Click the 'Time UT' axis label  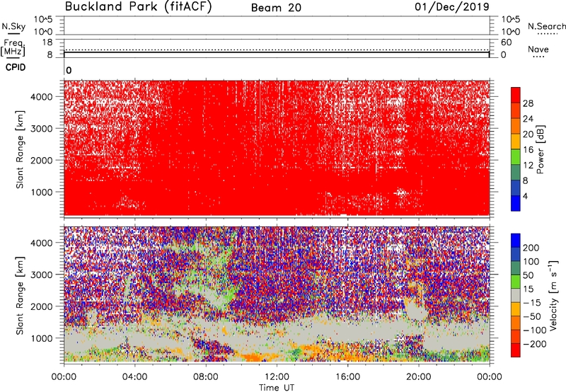tap(277, 388)
